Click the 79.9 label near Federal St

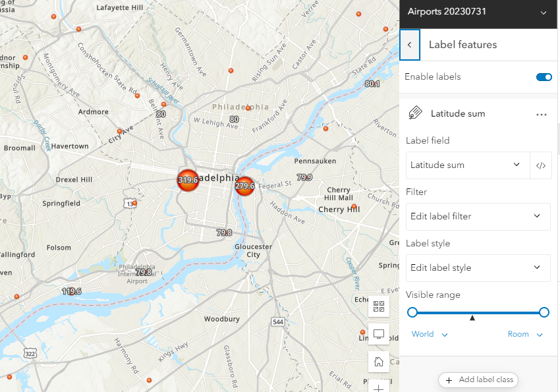pos(304,177)
